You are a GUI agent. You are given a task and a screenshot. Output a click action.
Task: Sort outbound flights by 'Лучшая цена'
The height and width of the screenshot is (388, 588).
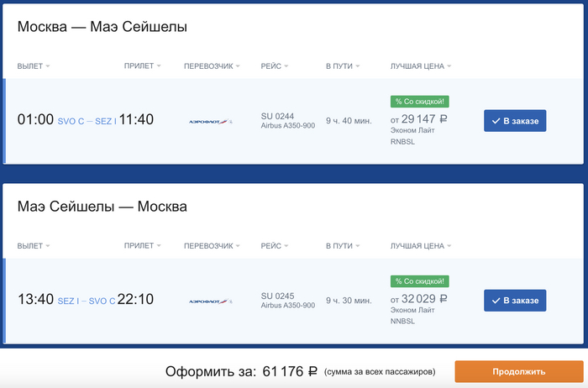click(x=421, y=66)
